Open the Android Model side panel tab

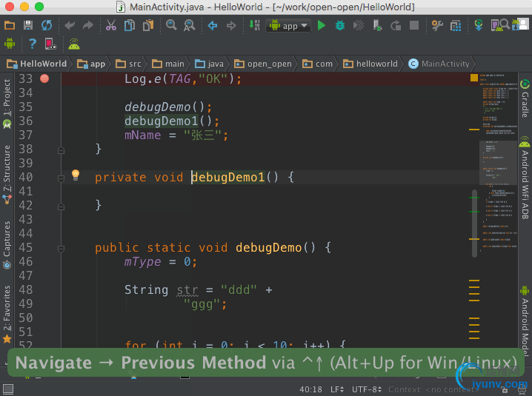click(x=525, y=321)
